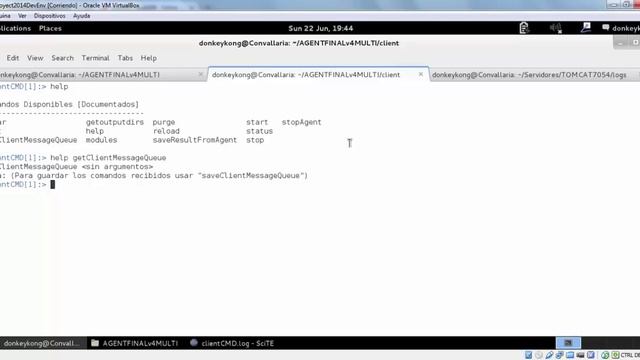Click the network connection icon in top panel
640x360 pixels.
[x=586, y=28]
